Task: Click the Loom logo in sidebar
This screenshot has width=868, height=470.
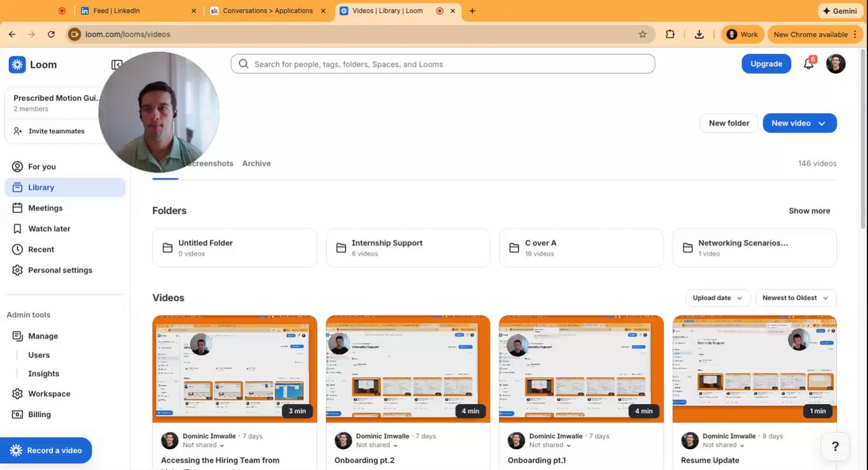Action: 17,64
